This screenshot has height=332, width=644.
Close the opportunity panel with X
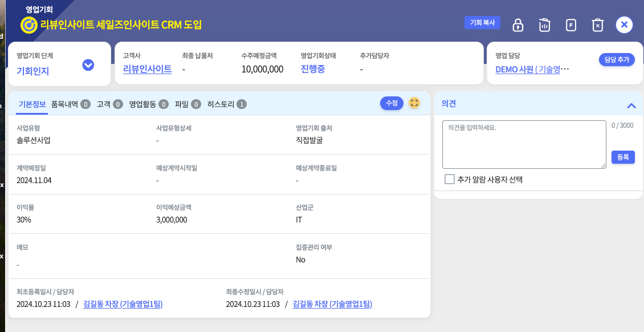click(x=624, y=25)
